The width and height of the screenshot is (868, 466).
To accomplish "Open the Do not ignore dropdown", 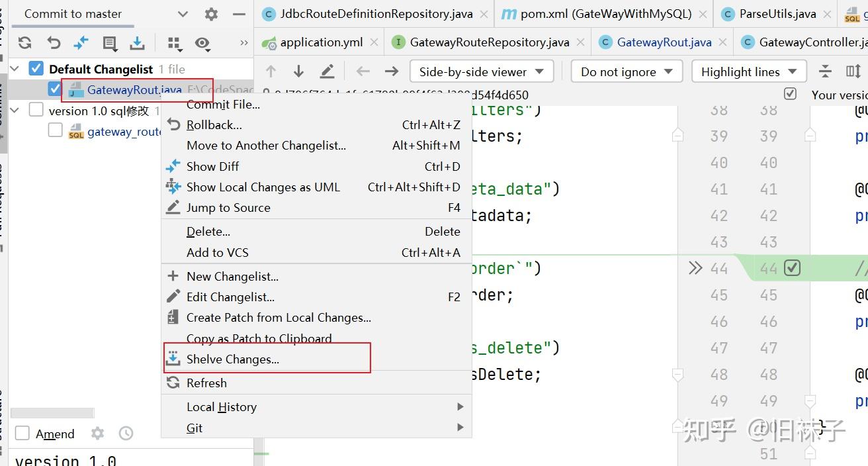I will tap(627, 71).
